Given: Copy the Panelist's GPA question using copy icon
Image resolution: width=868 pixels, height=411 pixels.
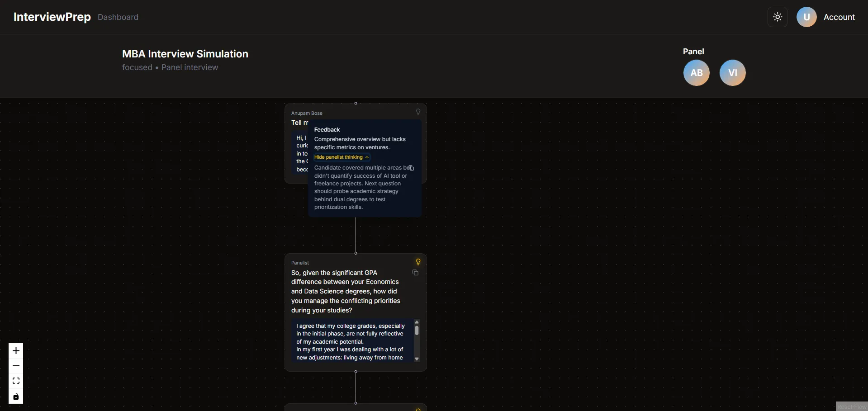Looking at the screenshot, I should [415, 273].
